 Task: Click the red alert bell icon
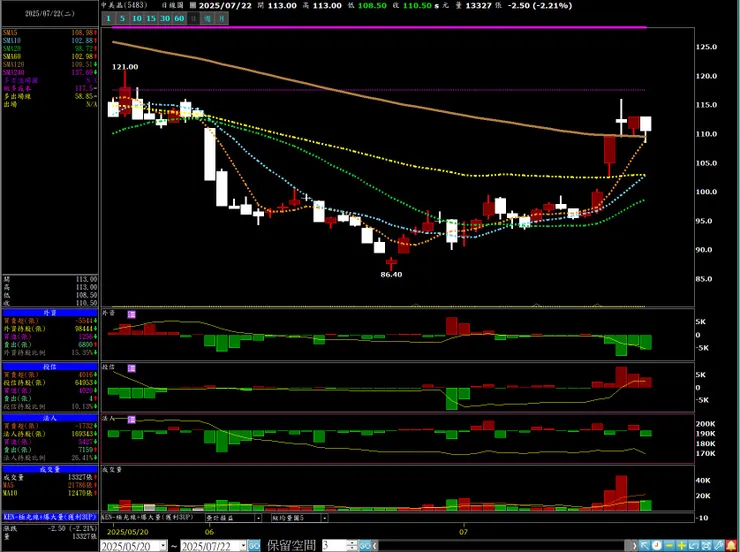(731, 545)
